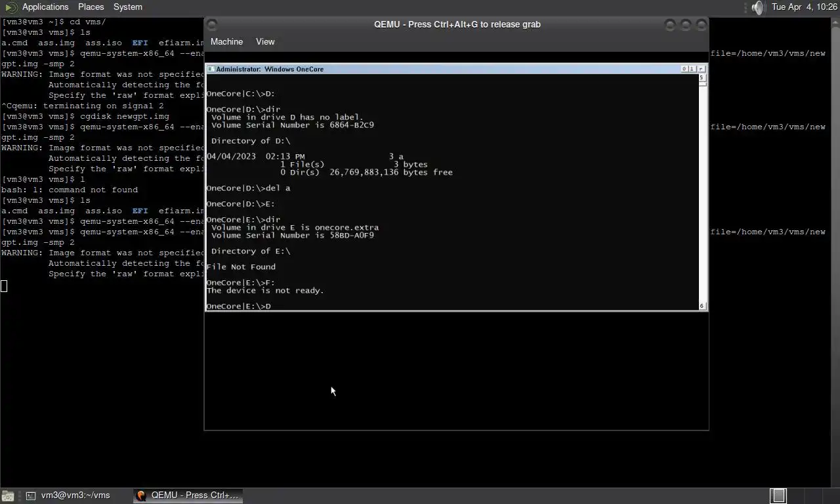Open the QEMU View menu

pyautogui.click(x=265, y=41)
